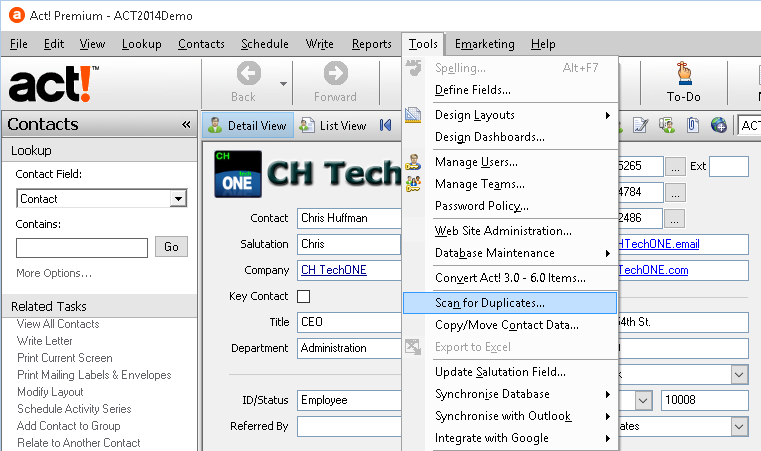Select Define Fields menu item
The height and width of the screenshot is (451, 761).
click(x=510, y=90)
